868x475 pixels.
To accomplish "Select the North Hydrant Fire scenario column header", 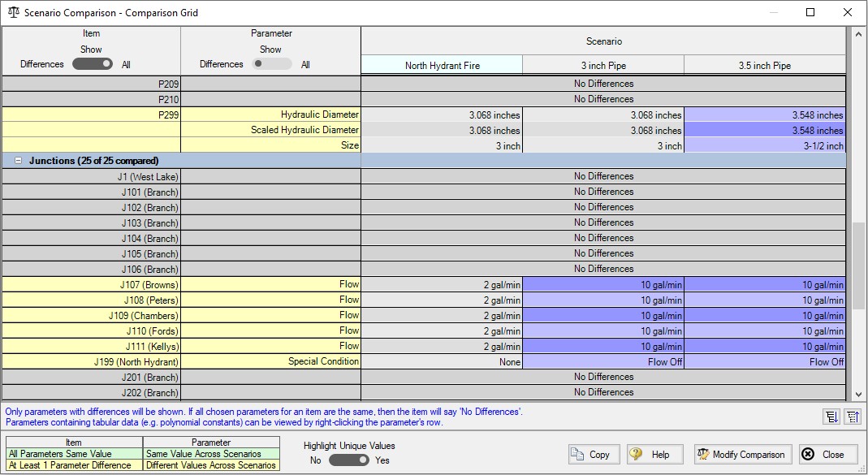I will click(x=442, y=66).
